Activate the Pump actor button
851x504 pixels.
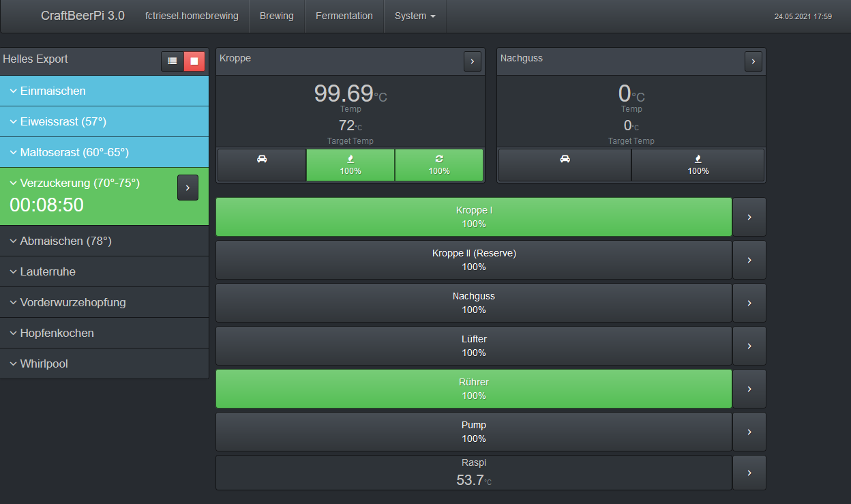(473, 432)
